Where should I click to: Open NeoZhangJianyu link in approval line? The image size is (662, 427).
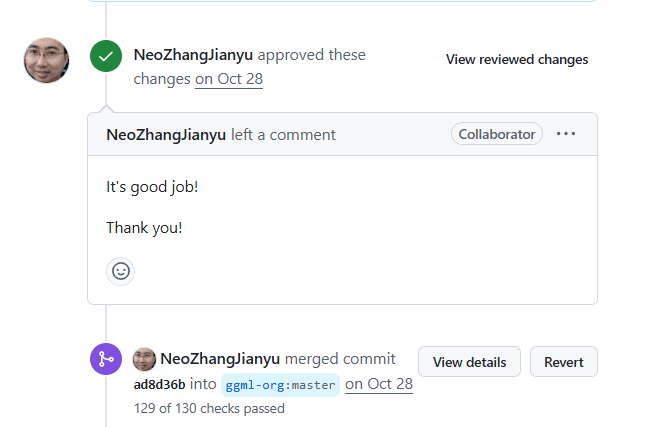pos(193,55)
